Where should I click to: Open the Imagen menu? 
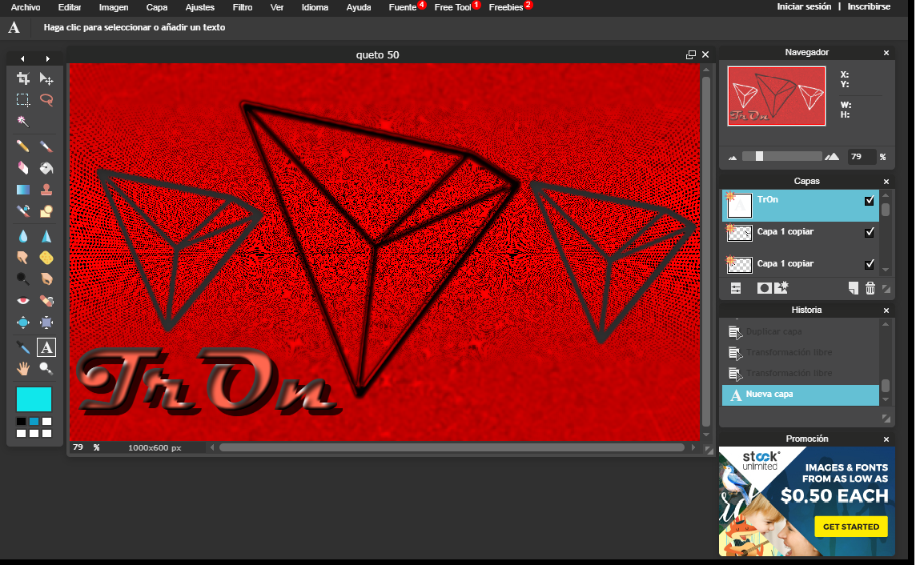point(114,7)
